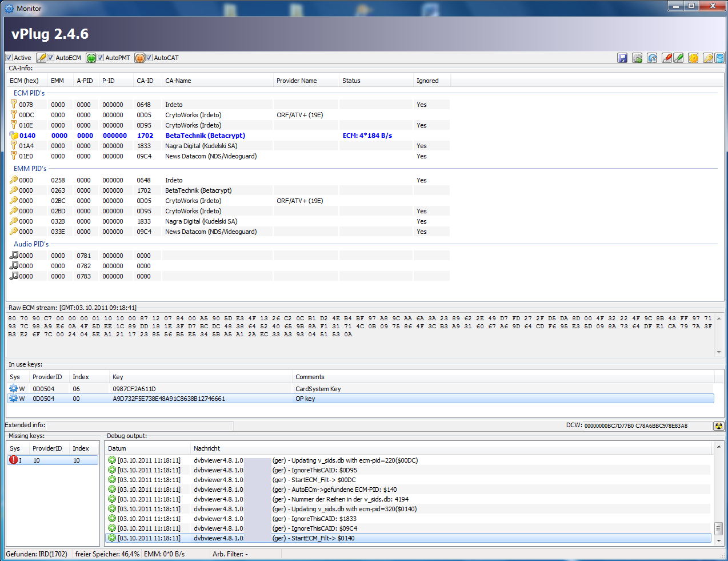Viewport: 728px width, 561px height.
Task: Click the green globe icon beside AutoPMT
Action: tap(91, 58)
